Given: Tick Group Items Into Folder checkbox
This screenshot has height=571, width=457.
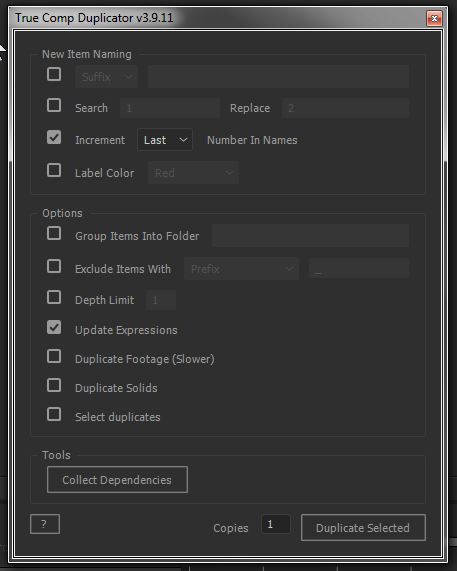Looking at the screenshot, I should pyautogui.click(x=54, y=233).
